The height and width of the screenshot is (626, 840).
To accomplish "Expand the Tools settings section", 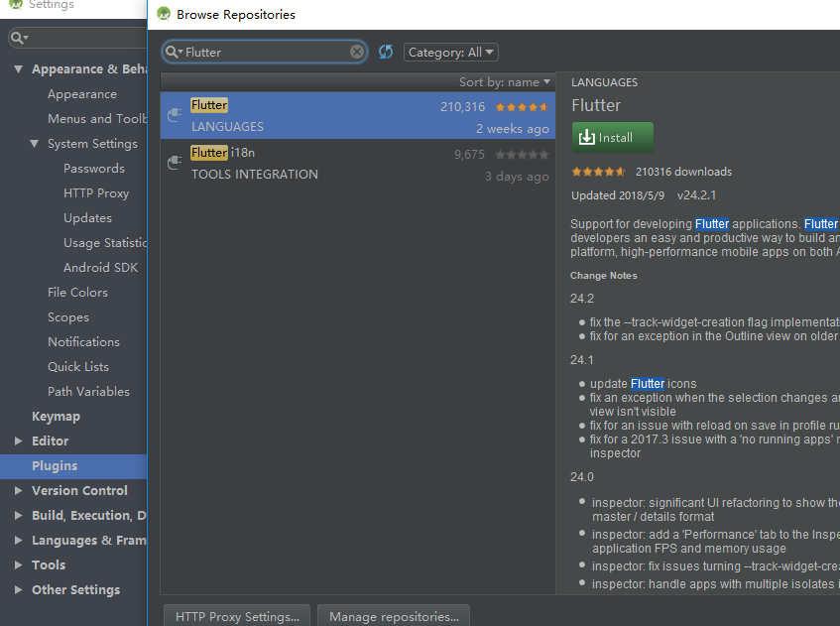I will 18,564.
